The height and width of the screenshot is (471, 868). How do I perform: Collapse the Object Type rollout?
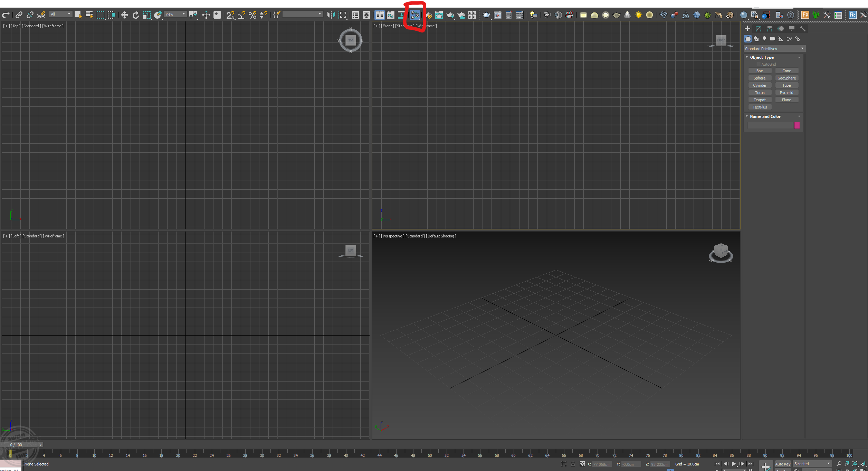click(762, 57)
